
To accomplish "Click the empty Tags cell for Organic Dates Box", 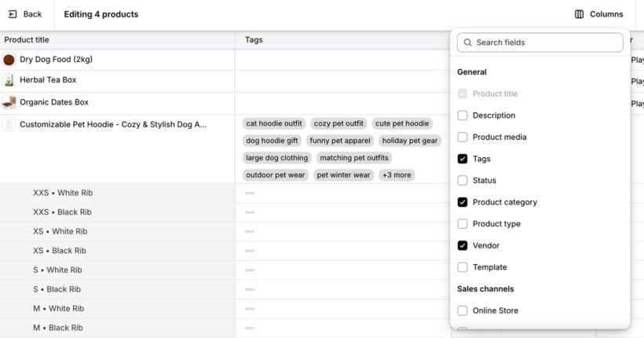I will 342,103.
